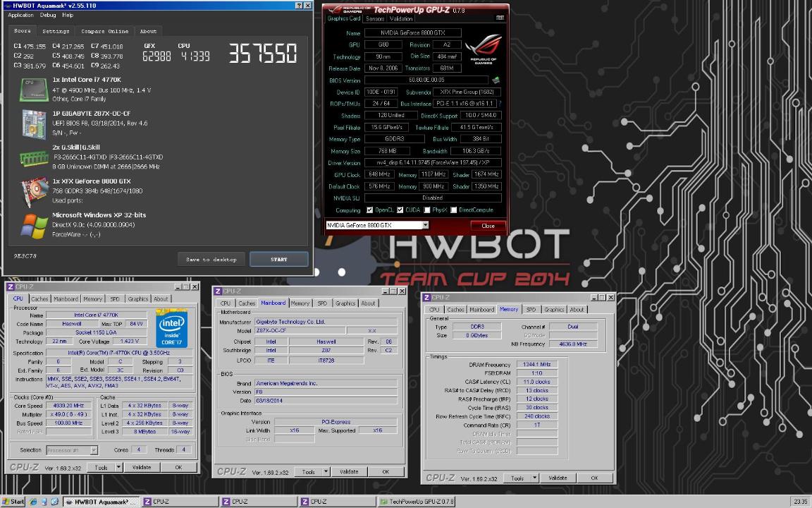The width and height of the screenshot is (812, 508).
Task: Click the first CPU-Z taskbar button
Action: tap(179, 501)
